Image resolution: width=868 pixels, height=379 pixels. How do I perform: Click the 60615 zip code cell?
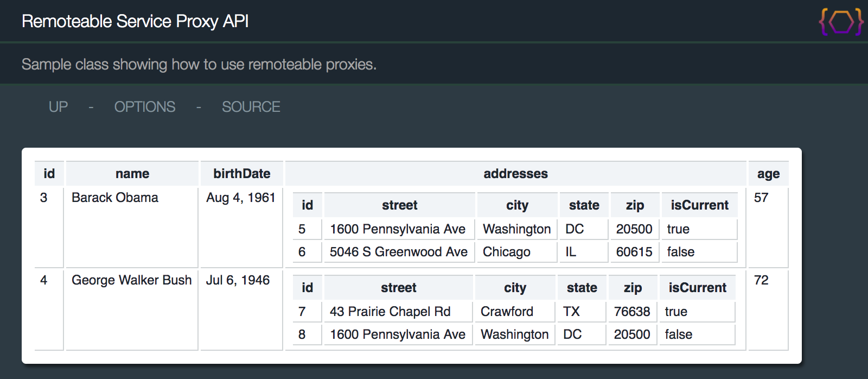634,252
